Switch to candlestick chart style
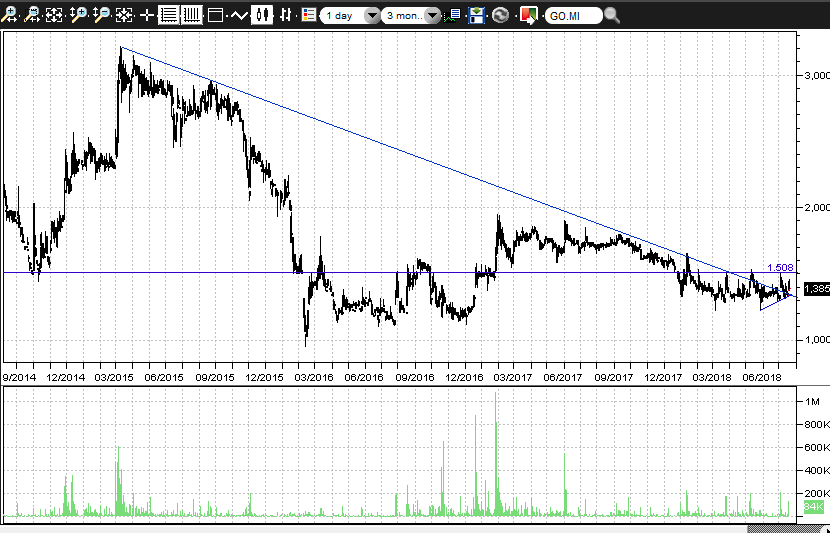Viewport: 830px width, 533px height. click(263, 15)
